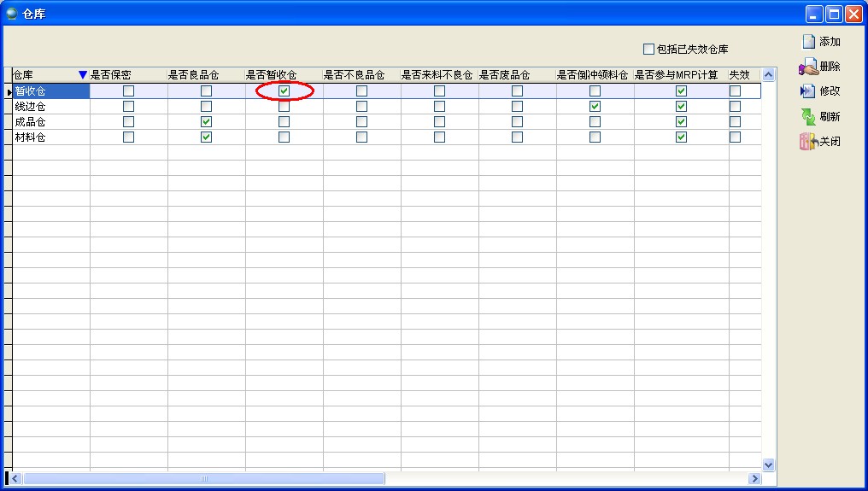Maximize the 仓库 window
Screen dimensions: 868x491
pyautogui.click(x=833, y=14)
